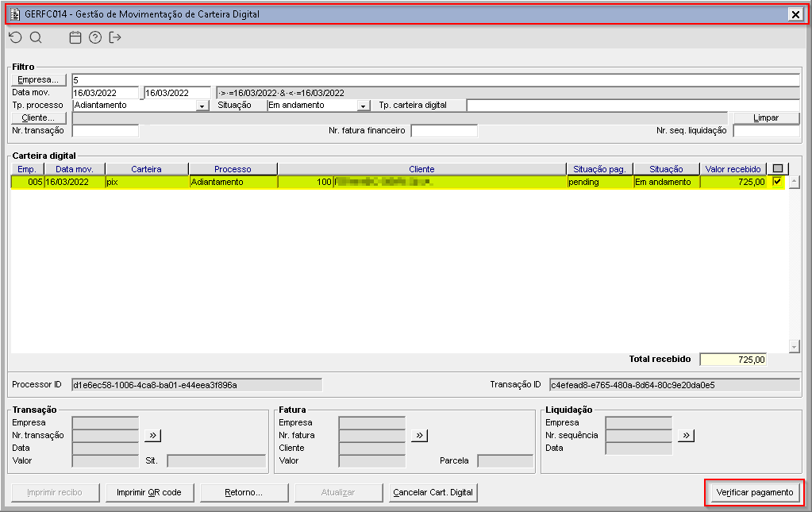812x512 pixels.
Task: Select the 'pix' cell in the grid row
Action: tap(147, 183)
